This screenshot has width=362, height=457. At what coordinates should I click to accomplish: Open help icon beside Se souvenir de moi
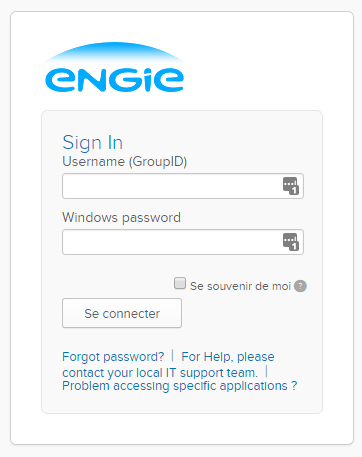pos(300,286)
